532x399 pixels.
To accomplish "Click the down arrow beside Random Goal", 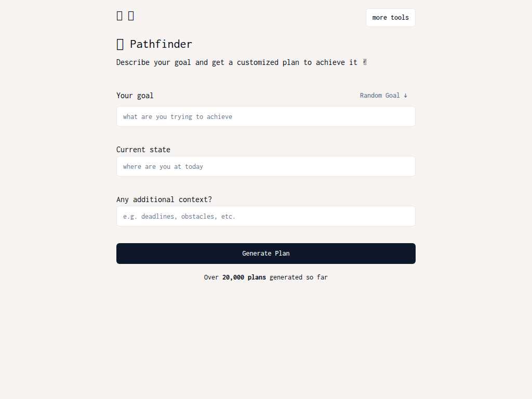I will [405, 96].
